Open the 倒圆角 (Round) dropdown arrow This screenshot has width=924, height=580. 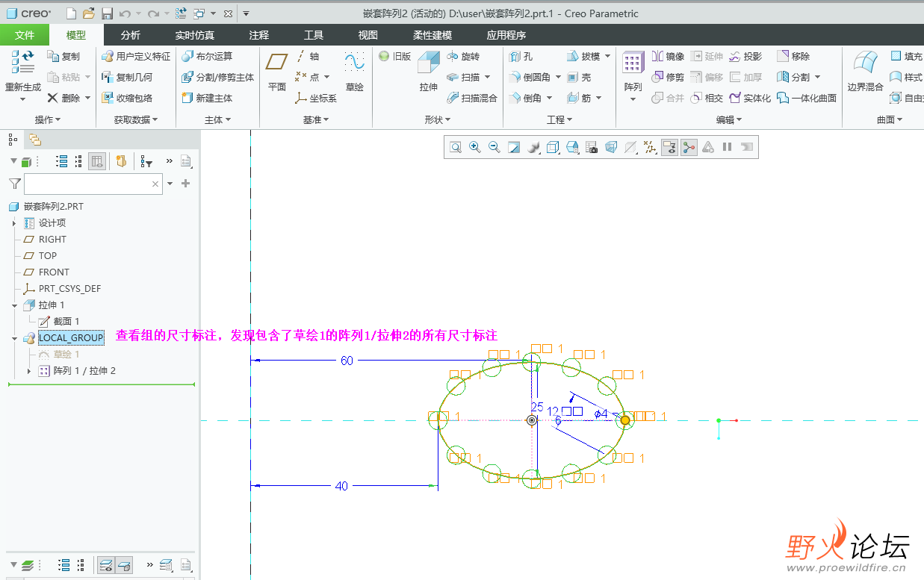pos(557,77)
